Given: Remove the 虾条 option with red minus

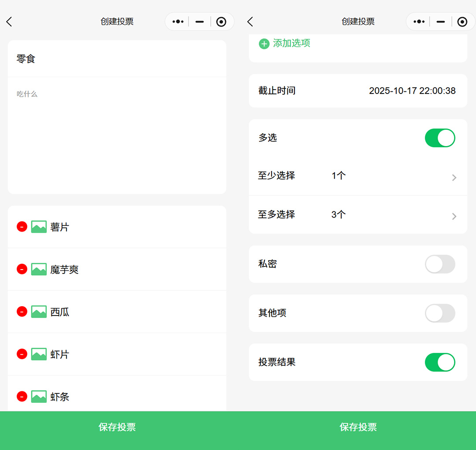Looking at the screenshot, I should tap(22, 397).
